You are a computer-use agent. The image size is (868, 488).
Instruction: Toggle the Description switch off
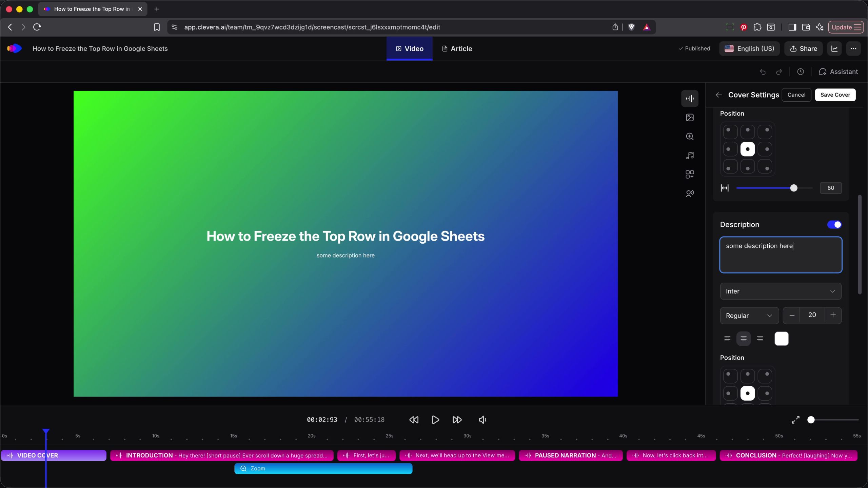coord(834,225)
